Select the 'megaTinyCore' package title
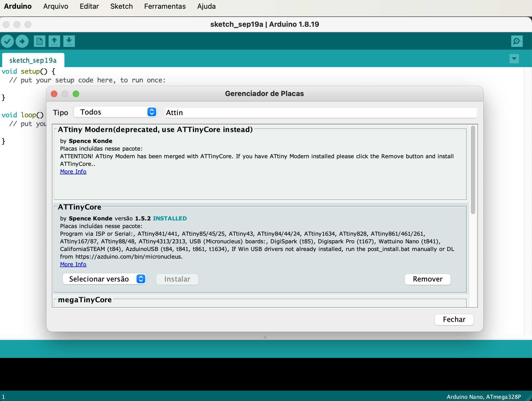The image size is (532, 401). [x=85, y=300]
